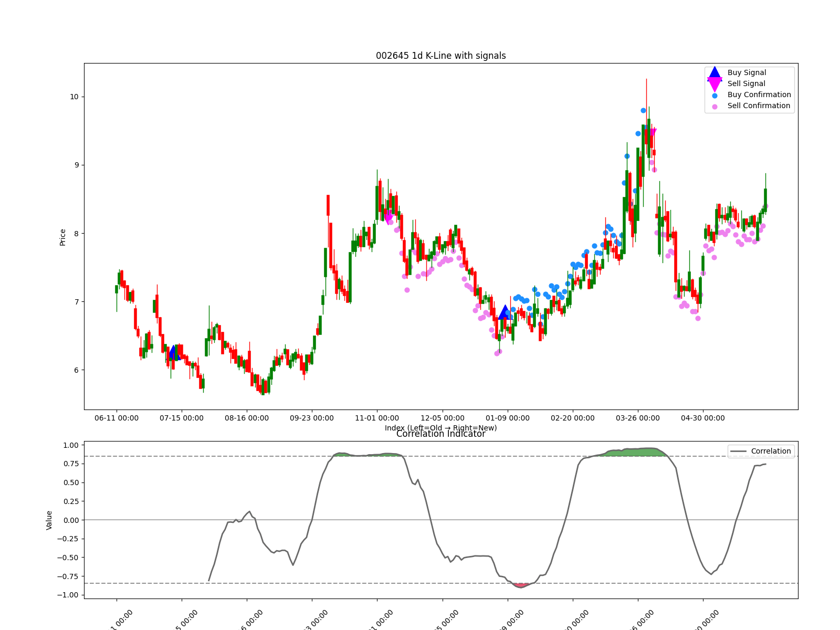The width and height of the screenshot is (840, 630).
Task: Click the correlation axis tick '−1.00'
Action: point(68,595)
